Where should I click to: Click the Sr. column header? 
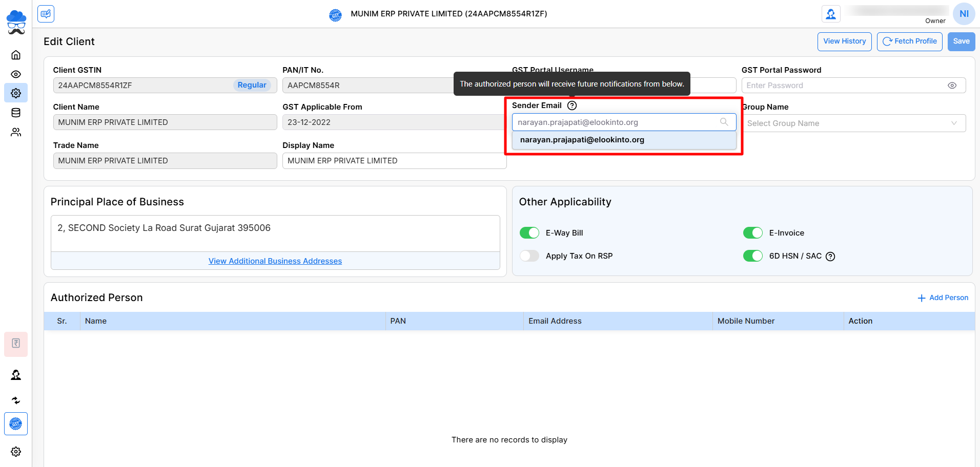[x=62, y=321]
